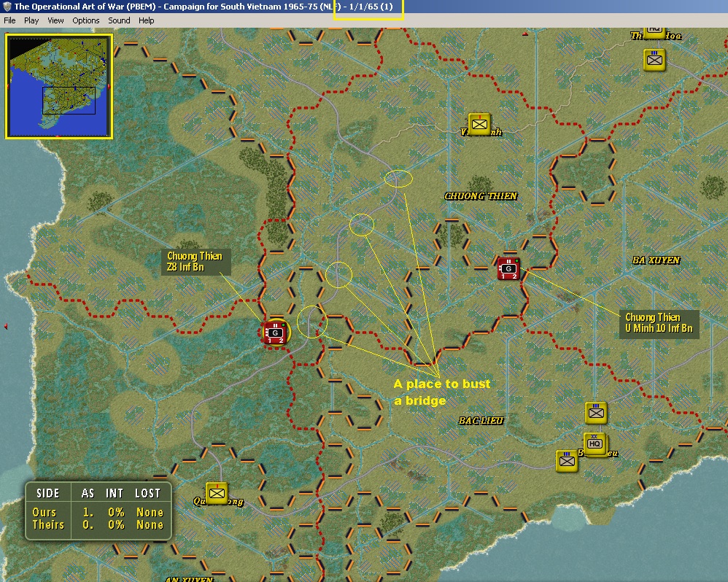The height and width of the screenshot is (582, 728).
Task: Select the partially hidden HQ unit at top edge
Action: click(x=654, y=33)
